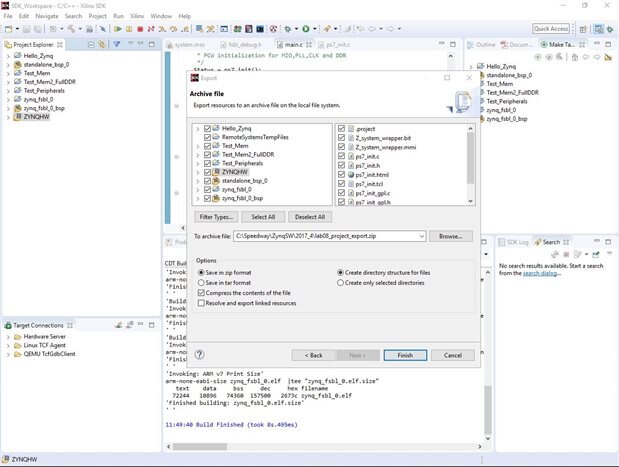Click the ps7_init.html file icon in export list

[x=350, y=174]
